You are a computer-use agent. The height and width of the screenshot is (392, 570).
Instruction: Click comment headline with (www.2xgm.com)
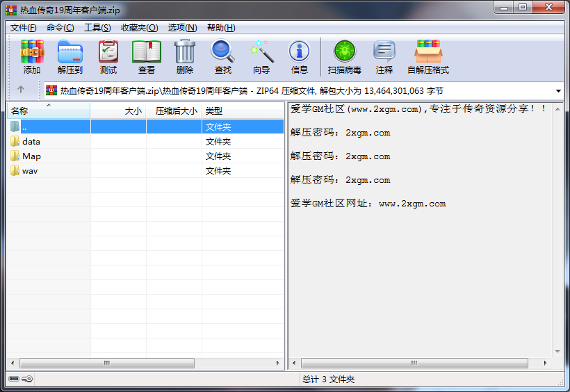(418, 108)
